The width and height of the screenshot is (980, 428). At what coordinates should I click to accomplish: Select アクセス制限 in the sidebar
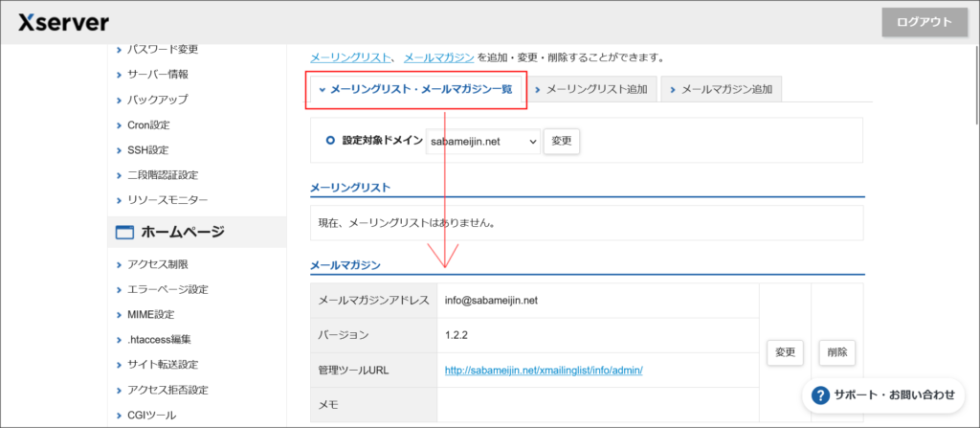pyautogui.click(x=157, y=264)
